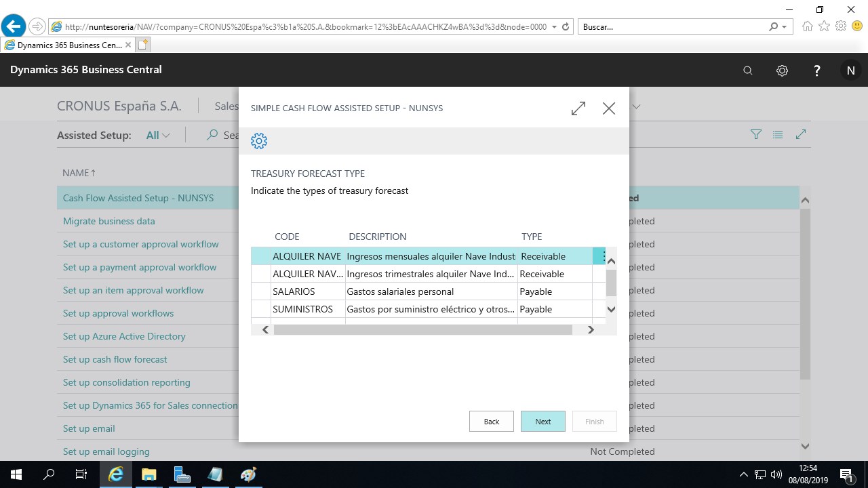Expand the navigation menu chevron behind dialog

(636, 106)
